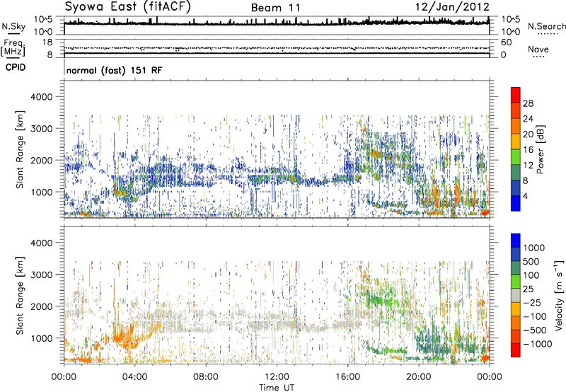Click the 'normal (fast) 151 RF' mode text
The image size is (566, 392).
pos(114,70)
